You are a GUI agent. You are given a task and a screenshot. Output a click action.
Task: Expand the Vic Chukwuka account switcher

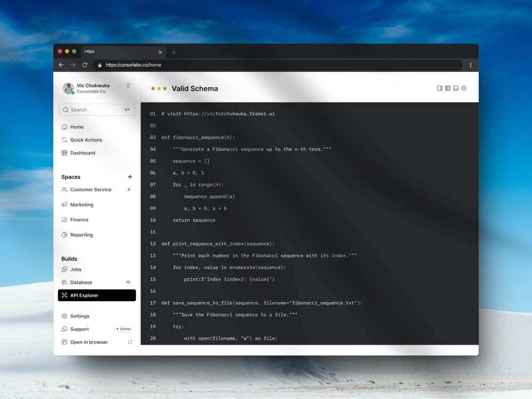128,86
